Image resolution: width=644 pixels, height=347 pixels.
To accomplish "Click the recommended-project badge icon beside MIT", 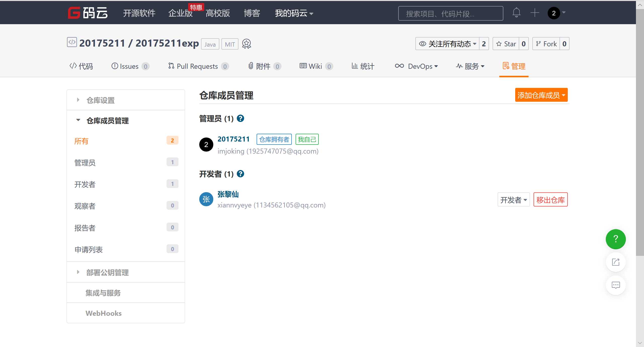I will [246, 44].
